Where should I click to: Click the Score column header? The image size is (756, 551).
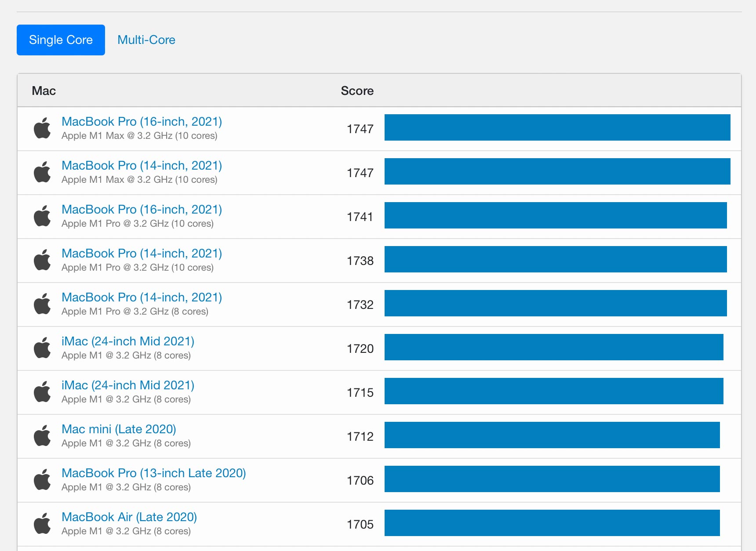point(357,91)
